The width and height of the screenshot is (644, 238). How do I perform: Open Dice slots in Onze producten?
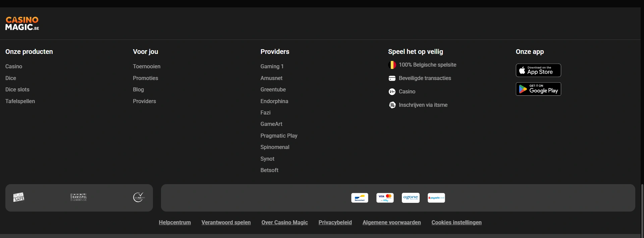click(17, 89)
